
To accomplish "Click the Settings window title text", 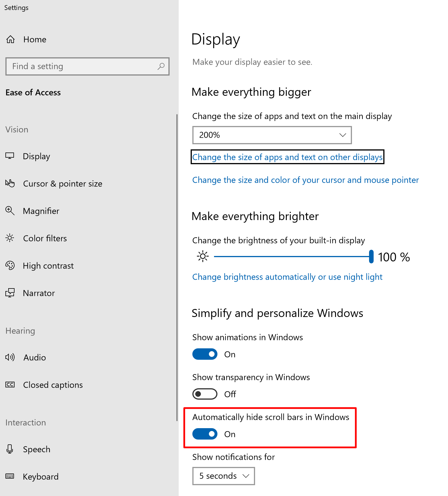I will click(x=16, y=8).
